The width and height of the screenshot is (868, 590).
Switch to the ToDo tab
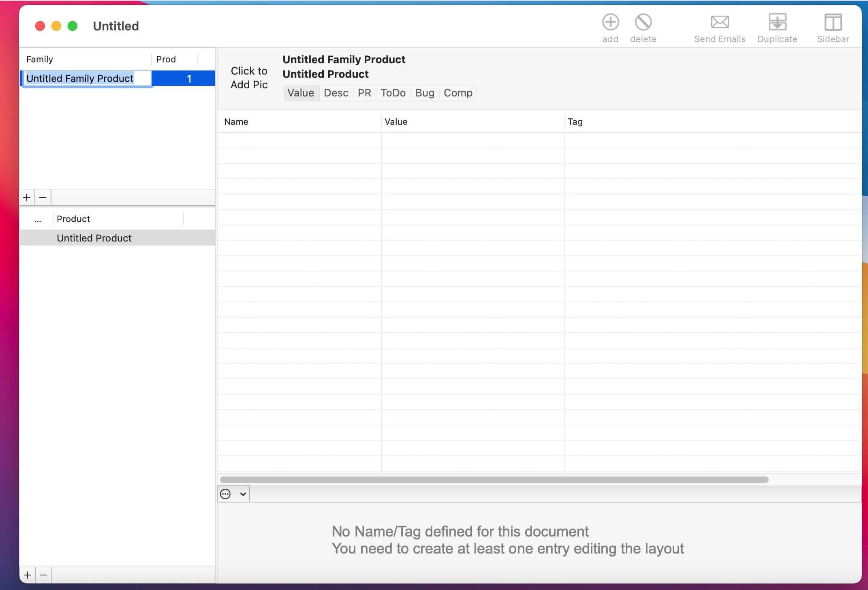point(393,93)
